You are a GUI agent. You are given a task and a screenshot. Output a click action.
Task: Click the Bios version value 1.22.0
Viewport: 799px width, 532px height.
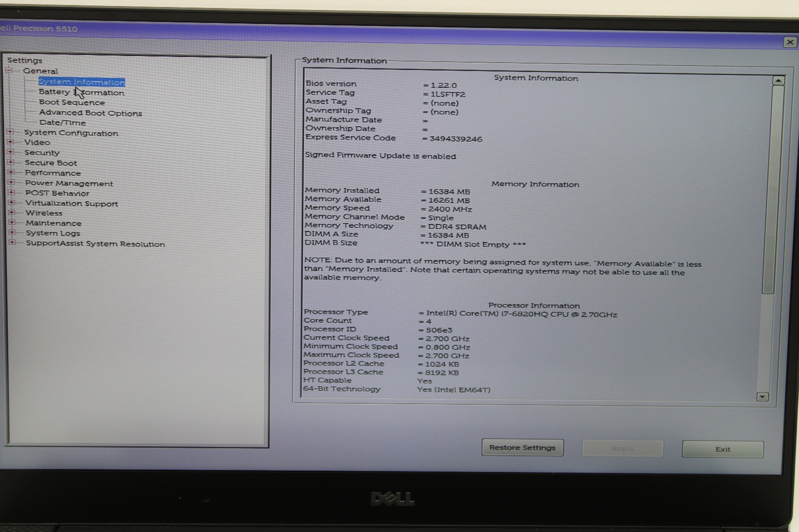point(443,85)
